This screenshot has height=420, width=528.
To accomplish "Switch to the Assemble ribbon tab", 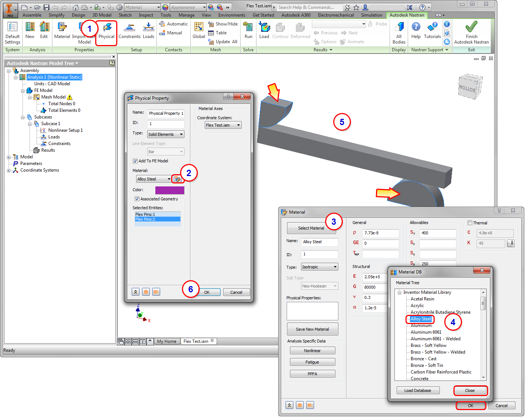I will click(x=32, y=15).
